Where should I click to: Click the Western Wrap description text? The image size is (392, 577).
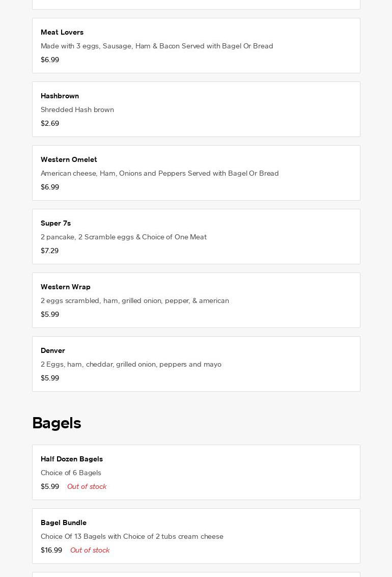click(135, 300)
